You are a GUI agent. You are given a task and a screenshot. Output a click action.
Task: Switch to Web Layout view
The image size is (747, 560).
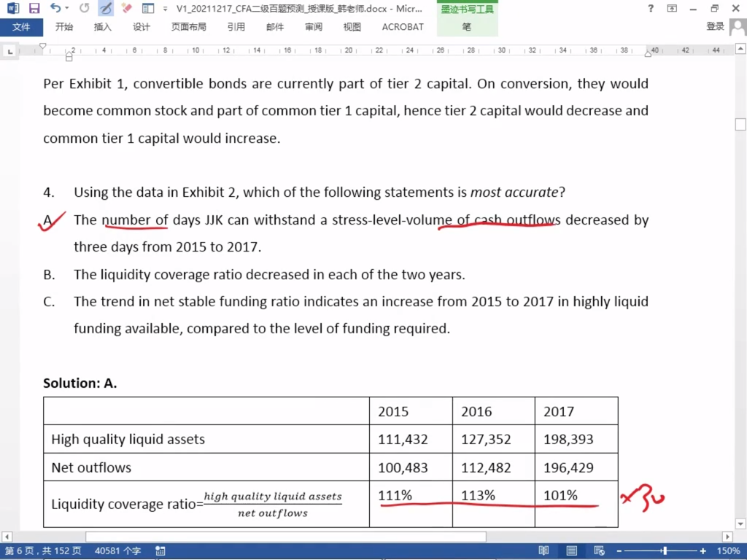pos(597,551)
